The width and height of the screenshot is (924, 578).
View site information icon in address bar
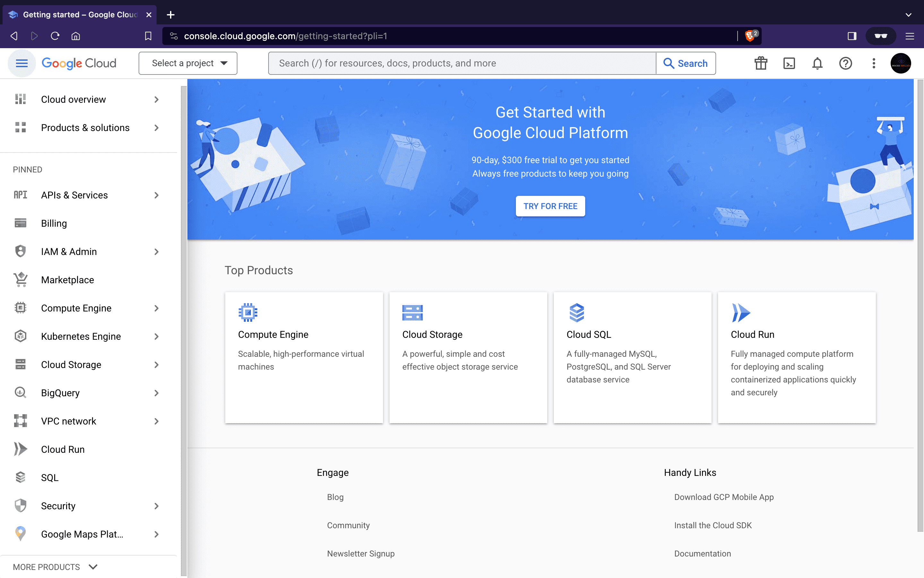[x=174, y=36]
